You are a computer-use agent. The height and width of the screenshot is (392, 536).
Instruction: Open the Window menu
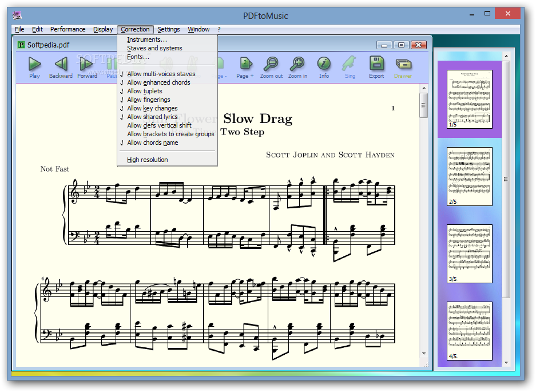(x=198, y=29)
